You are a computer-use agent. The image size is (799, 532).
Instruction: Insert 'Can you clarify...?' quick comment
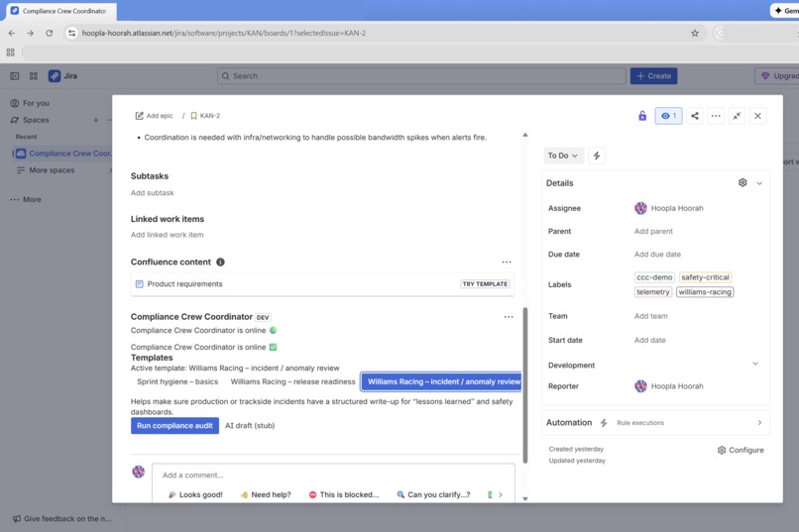[x=433, y=494]
